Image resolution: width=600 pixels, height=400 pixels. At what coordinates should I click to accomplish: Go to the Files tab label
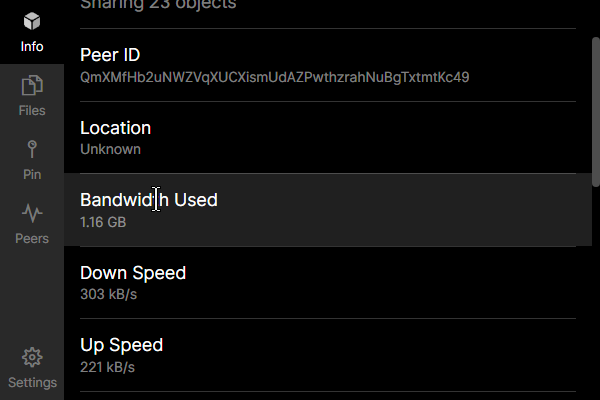coord(32,111)
